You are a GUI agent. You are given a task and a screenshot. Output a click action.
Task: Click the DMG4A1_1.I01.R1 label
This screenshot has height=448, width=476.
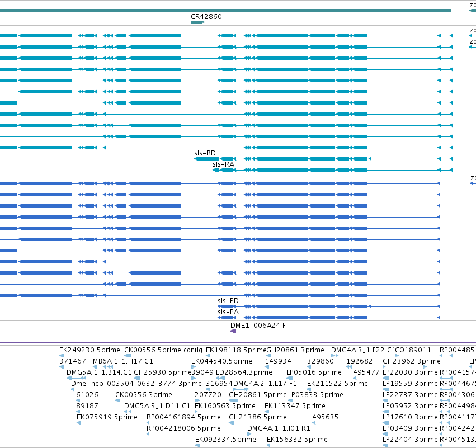click(279, 428)
